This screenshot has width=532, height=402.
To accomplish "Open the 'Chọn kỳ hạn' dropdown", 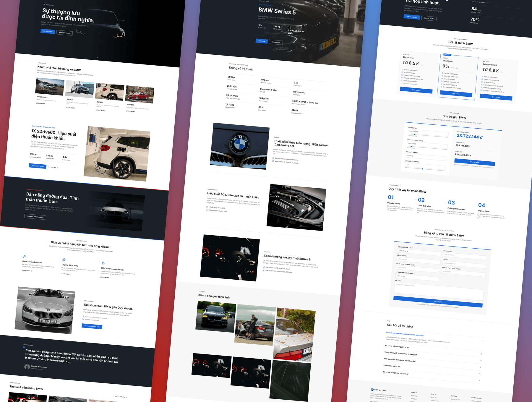I will coord(417,277).
